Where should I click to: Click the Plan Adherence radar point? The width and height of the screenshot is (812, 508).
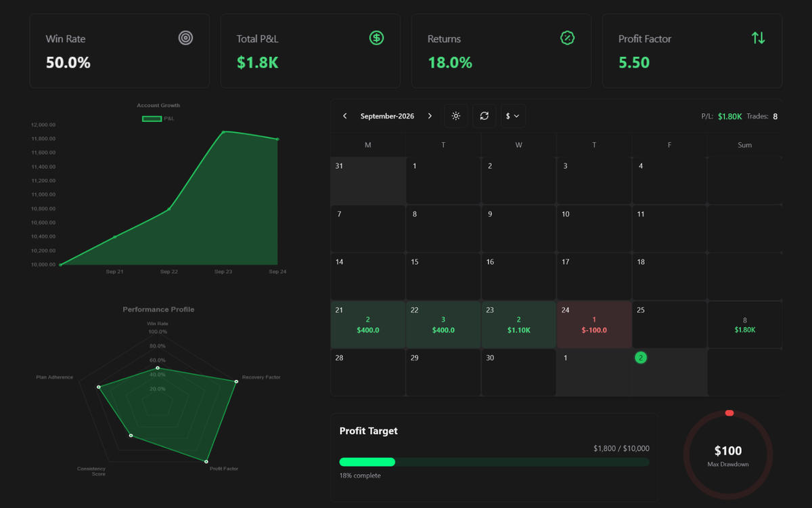coord(99,387)
